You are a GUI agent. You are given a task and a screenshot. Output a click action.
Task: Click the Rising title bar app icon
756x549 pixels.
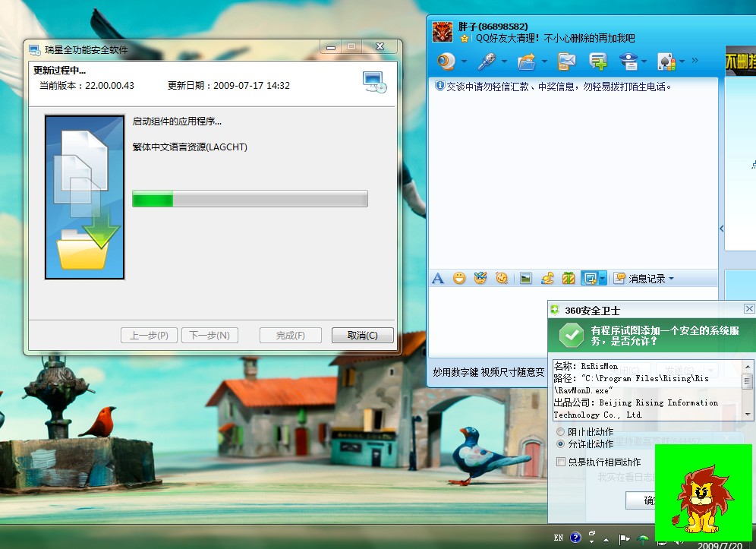tap(34, 49)
